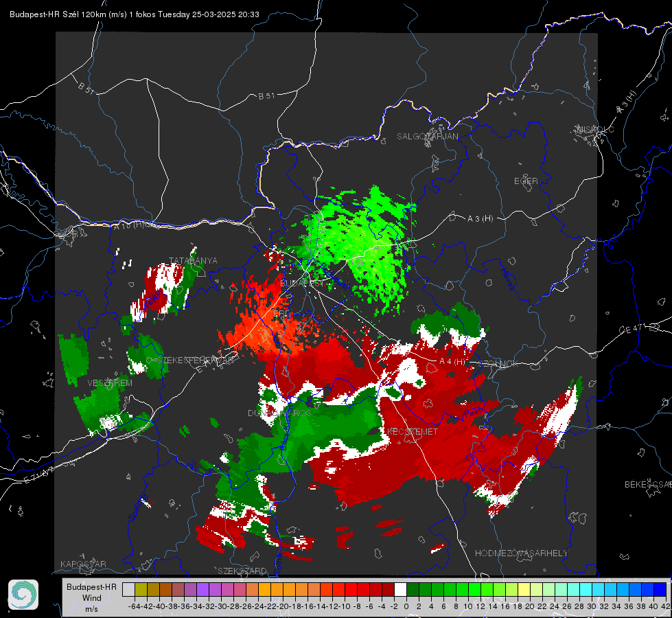Click the 'A 4 (H)' road label
Screen dimensions: 672x618
[452, 362]
